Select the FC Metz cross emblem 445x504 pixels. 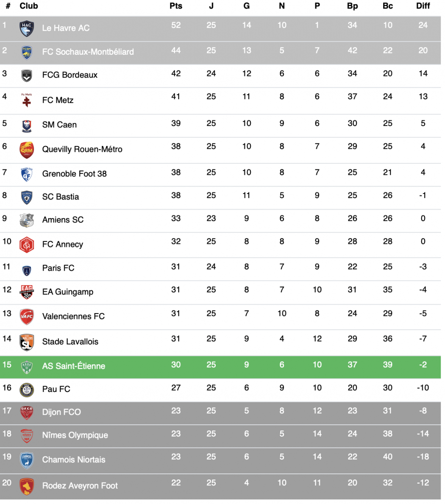[x=27, y=100]
